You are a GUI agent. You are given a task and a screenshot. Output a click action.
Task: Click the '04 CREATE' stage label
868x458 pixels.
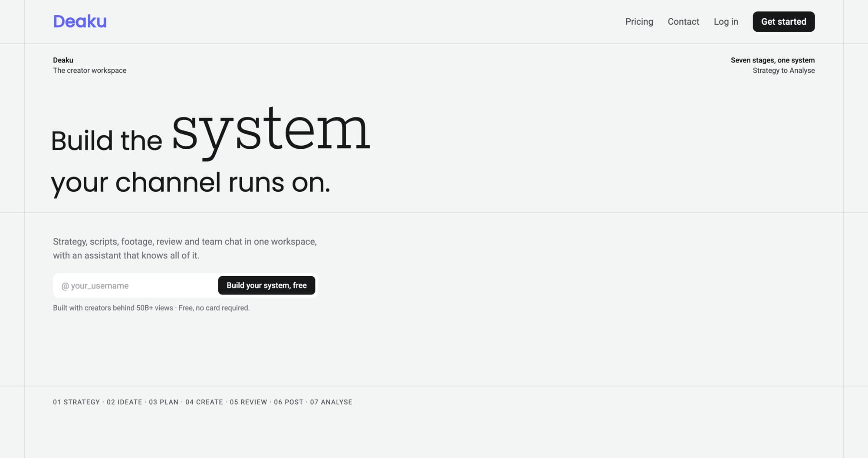pos(204,402)
